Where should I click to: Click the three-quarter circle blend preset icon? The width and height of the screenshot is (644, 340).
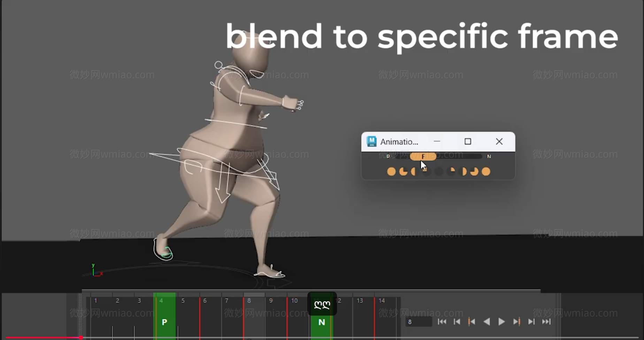pyautogui.click(x=404, y=171)
